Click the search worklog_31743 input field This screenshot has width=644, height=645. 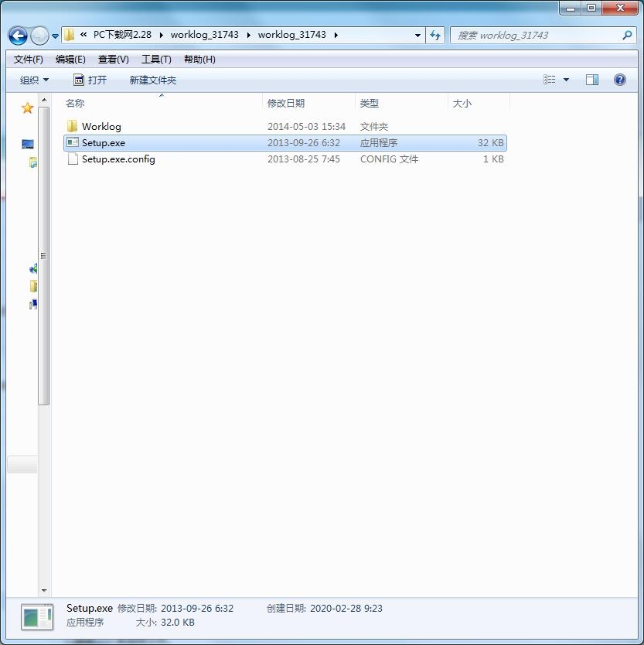point(538,36)
